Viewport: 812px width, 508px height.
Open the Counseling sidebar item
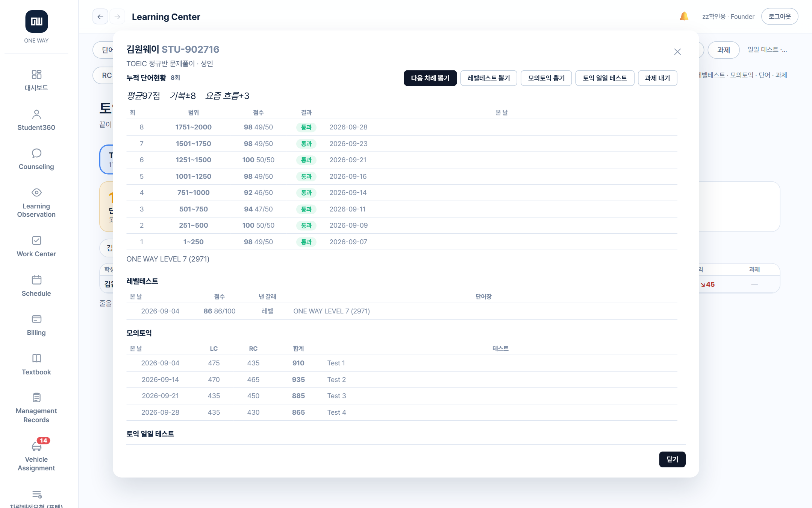pos(36,160)
